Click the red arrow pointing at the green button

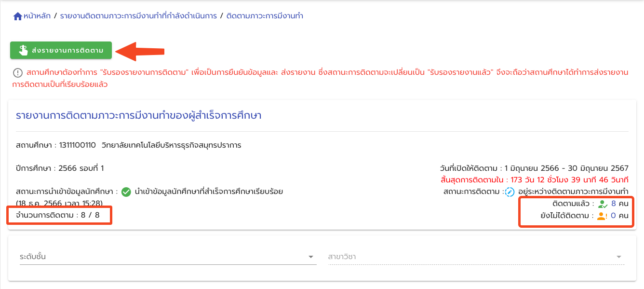(141, 51)
